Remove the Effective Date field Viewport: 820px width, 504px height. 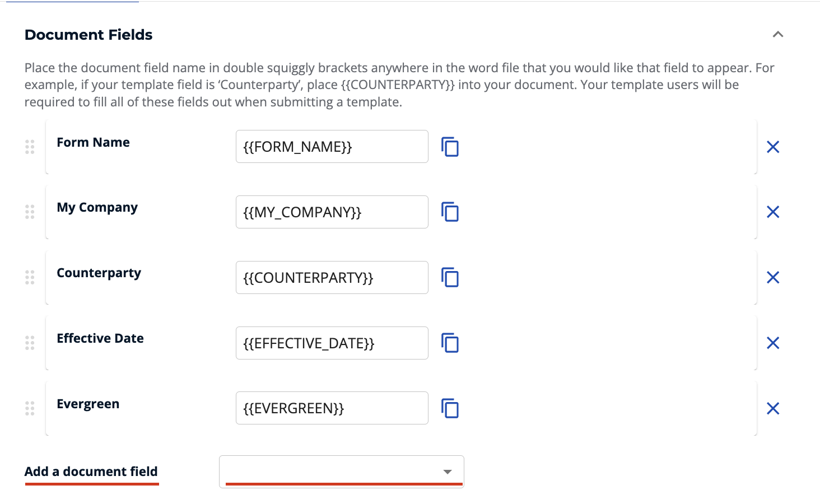pyautogui.click(x=773, y=343)
